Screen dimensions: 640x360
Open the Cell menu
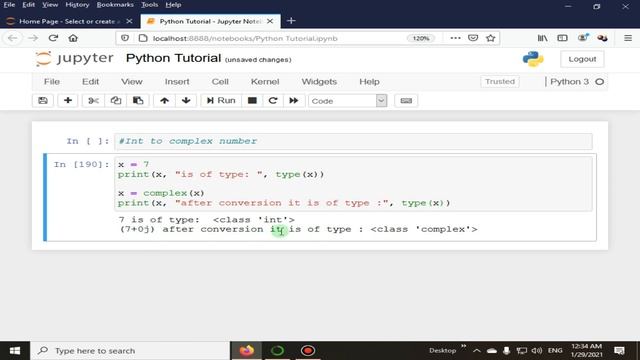pos(220,82)
